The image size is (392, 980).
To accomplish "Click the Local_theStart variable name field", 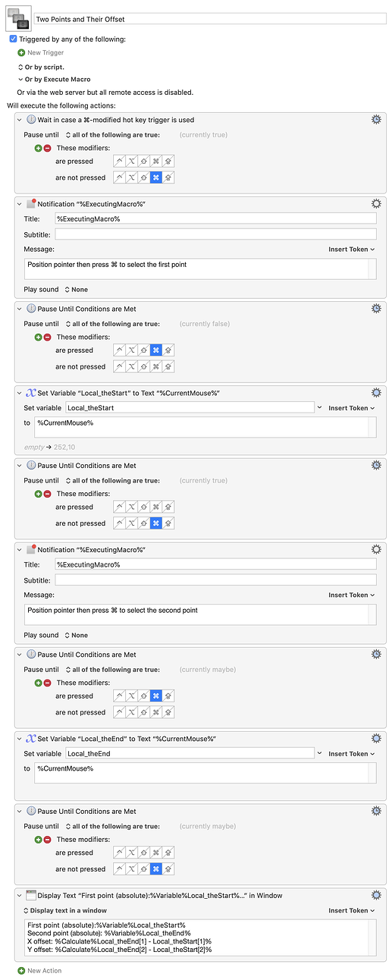I will tap(189, 407).
